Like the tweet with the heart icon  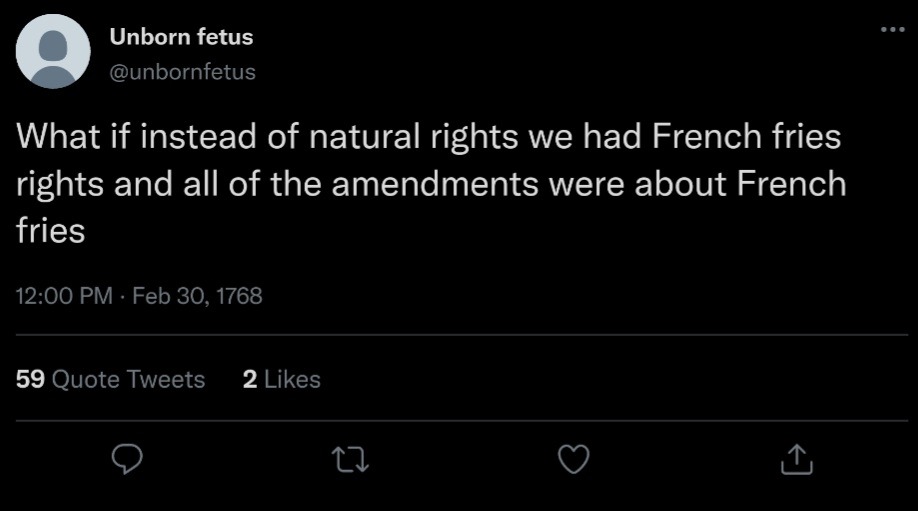coord(572,459)
